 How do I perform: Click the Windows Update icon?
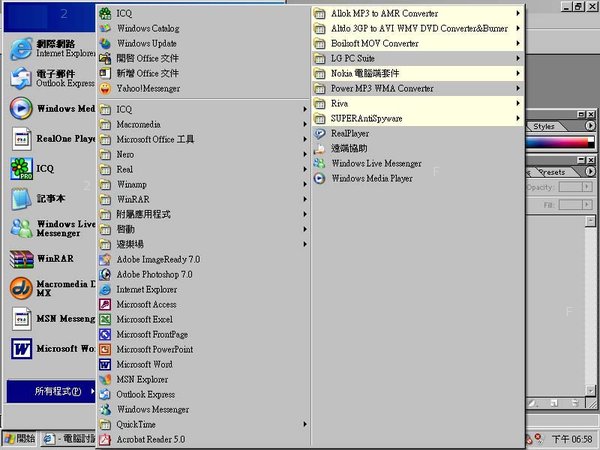105,44
